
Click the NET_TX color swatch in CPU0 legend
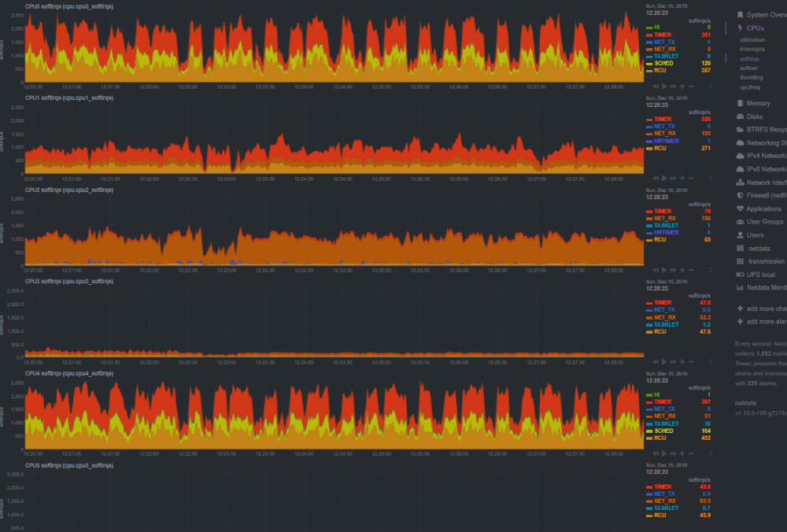pyautogui.click(x=649, y=42)
